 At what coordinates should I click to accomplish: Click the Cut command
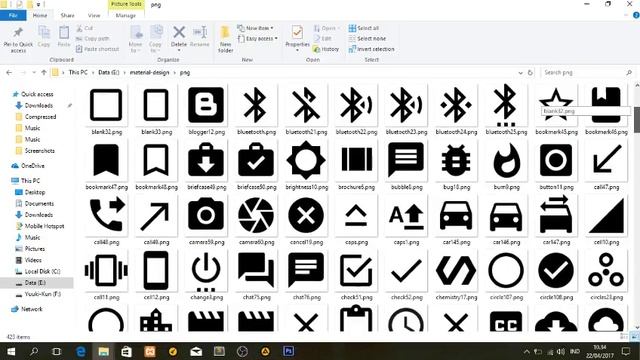[84, 28]
